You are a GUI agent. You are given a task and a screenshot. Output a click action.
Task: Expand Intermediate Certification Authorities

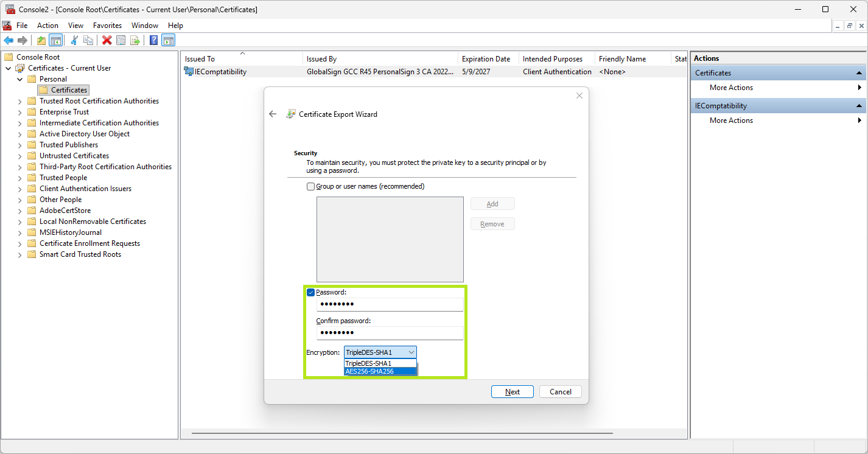(19, 123)
